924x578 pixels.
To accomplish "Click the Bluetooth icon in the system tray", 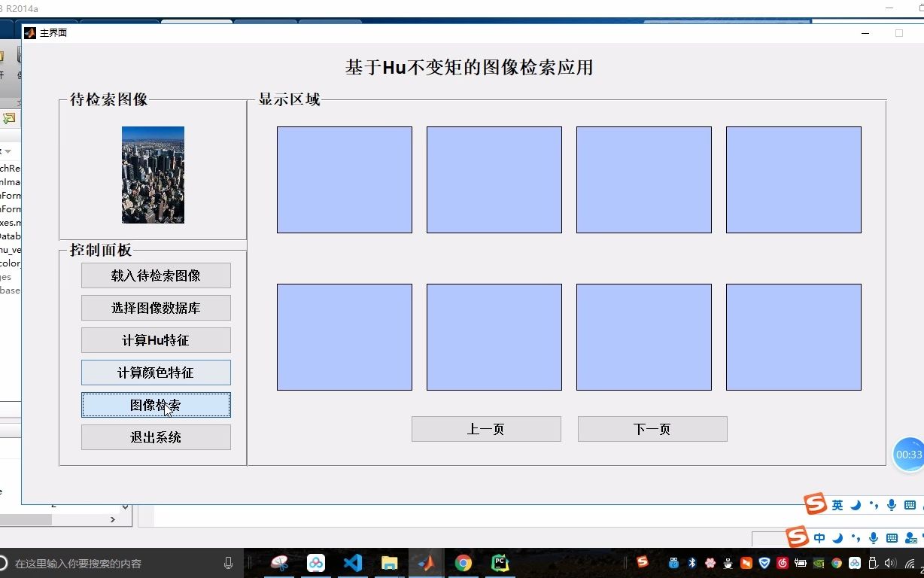I will pos(691,563).
